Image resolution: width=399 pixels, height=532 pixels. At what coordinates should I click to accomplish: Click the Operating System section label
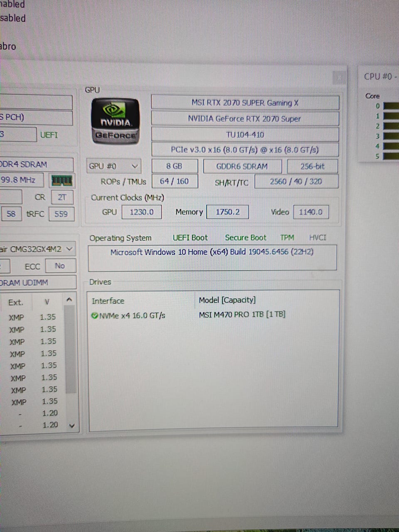[x=121, y=238]
